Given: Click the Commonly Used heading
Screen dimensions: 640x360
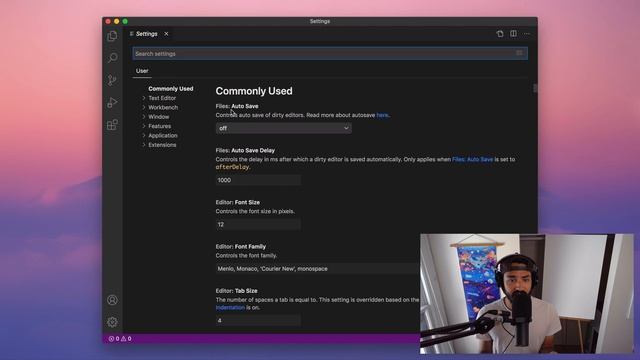Looking at the screenshot, I should coord(254,91).
